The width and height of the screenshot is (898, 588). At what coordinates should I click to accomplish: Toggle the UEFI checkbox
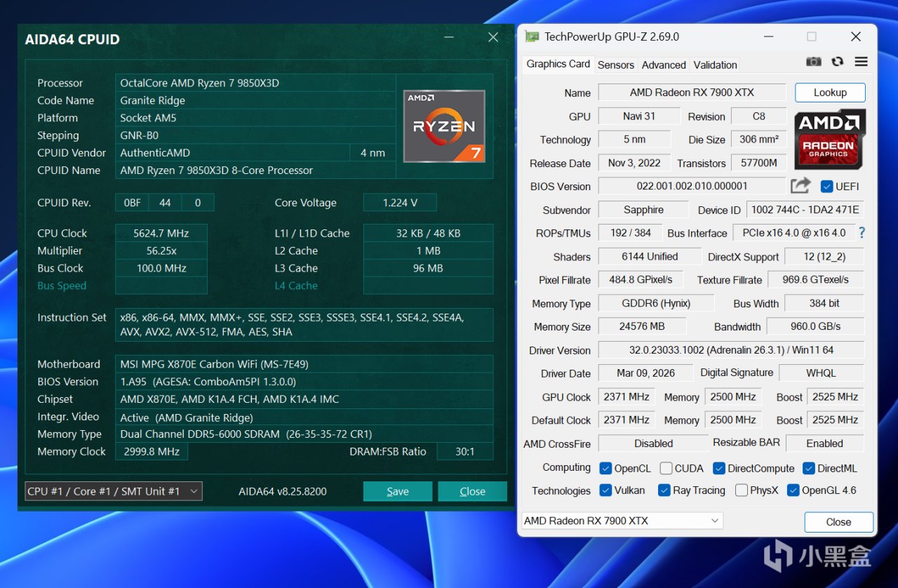point(826,186)
